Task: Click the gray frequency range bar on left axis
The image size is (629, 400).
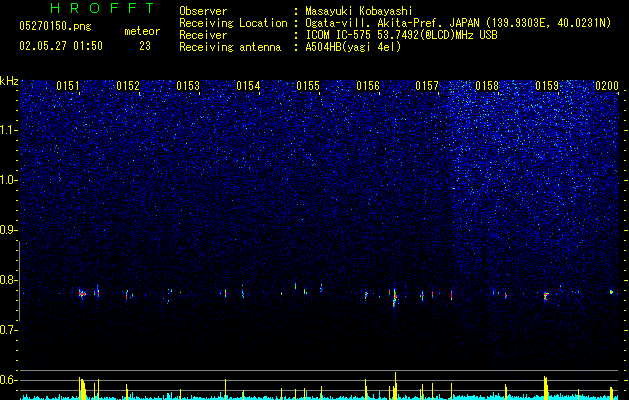Action: (19, 281)
